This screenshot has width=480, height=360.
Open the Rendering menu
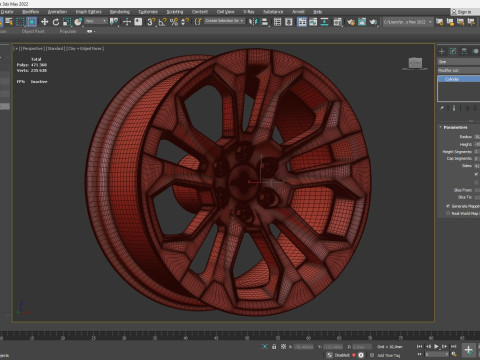point(119,12)
